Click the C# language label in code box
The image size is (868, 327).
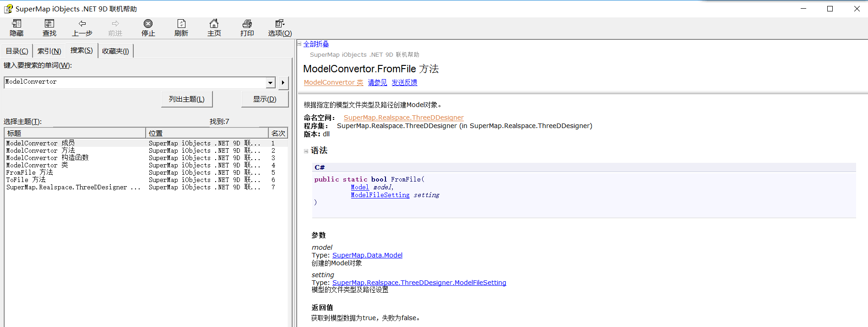coord(320,167)
